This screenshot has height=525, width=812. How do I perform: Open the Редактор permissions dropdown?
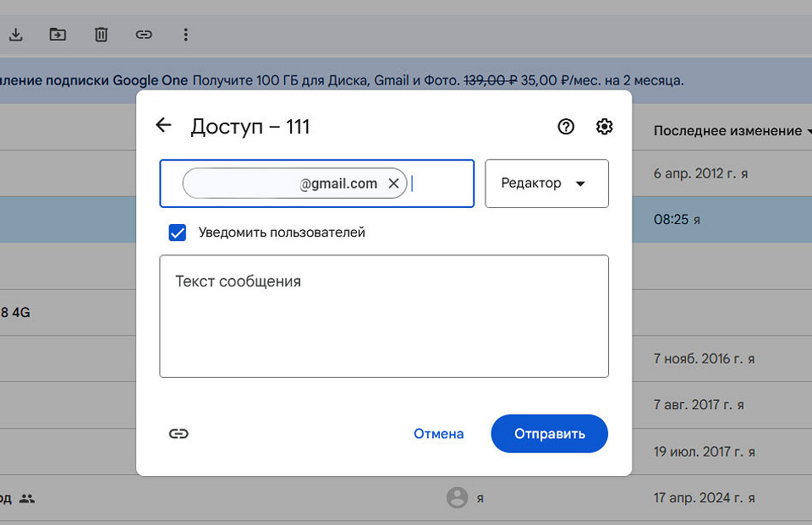click(546, 183)
